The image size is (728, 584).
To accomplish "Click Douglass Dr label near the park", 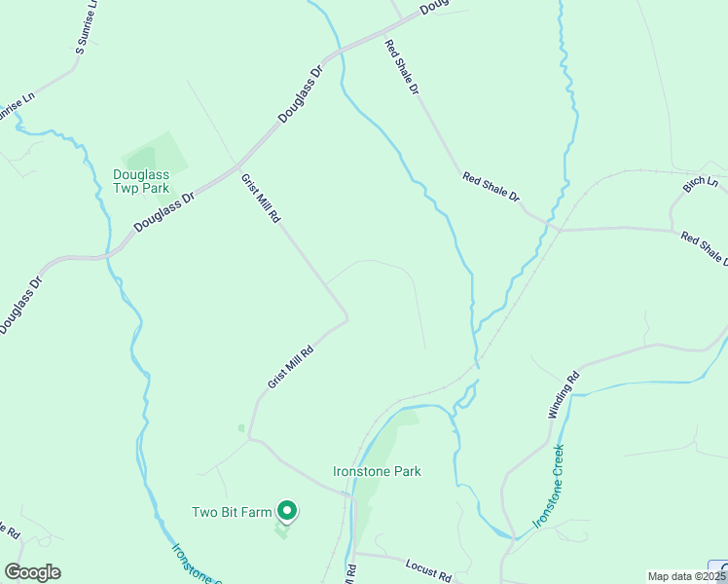I will point(164,212).
